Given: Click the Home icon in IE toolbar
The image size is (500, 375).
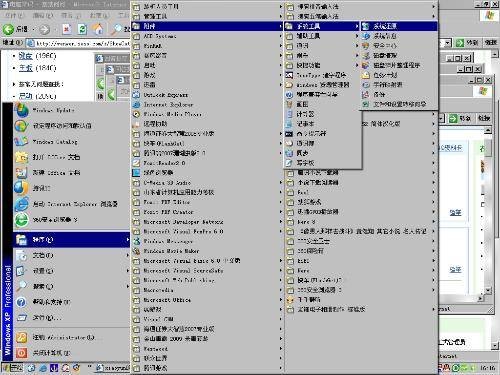Looking at the screenshot, I should (98, 29).
